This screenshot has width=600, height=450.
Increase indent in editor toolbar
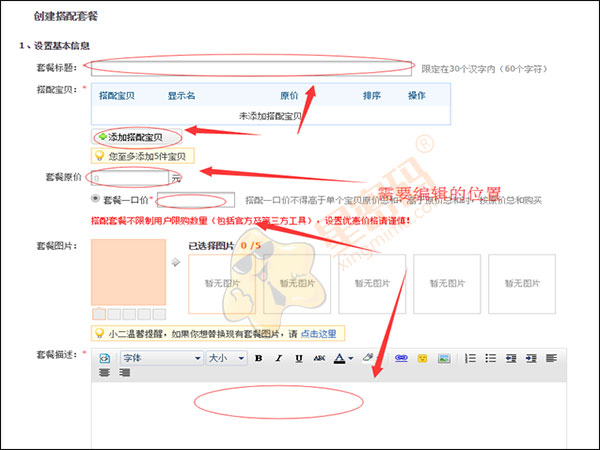pos(531,358)
